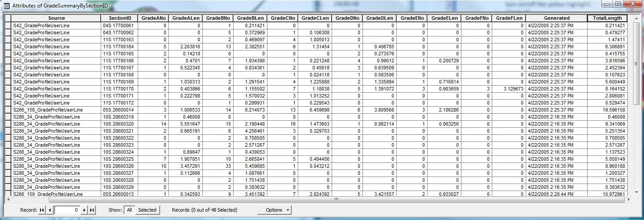Click the SectionID cell 11S 17700164

click(x=119, y=47)
